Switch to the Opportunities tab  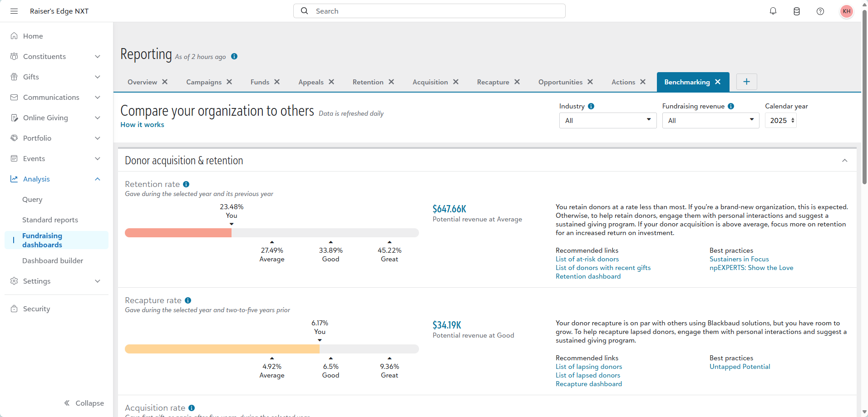[560, 82]
